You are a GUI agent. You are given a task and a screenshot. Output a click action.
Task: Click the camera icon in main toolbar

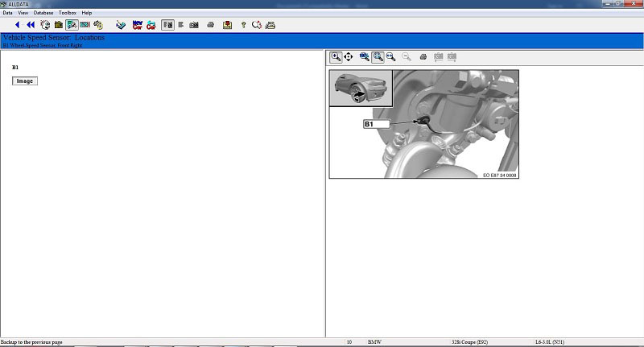click(194, 25)
